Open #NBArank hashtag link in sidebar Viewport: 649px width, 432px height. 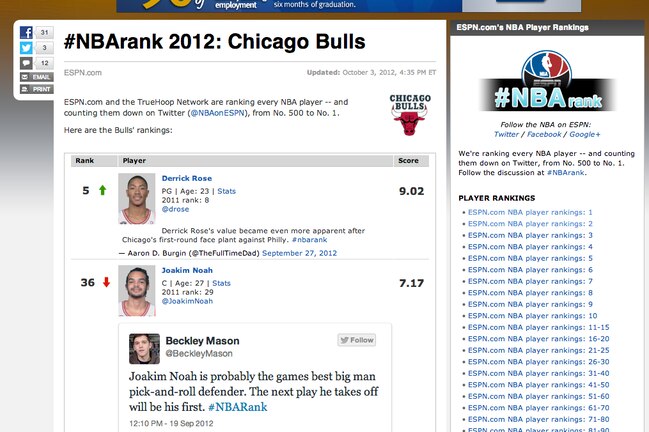[565, 173]
